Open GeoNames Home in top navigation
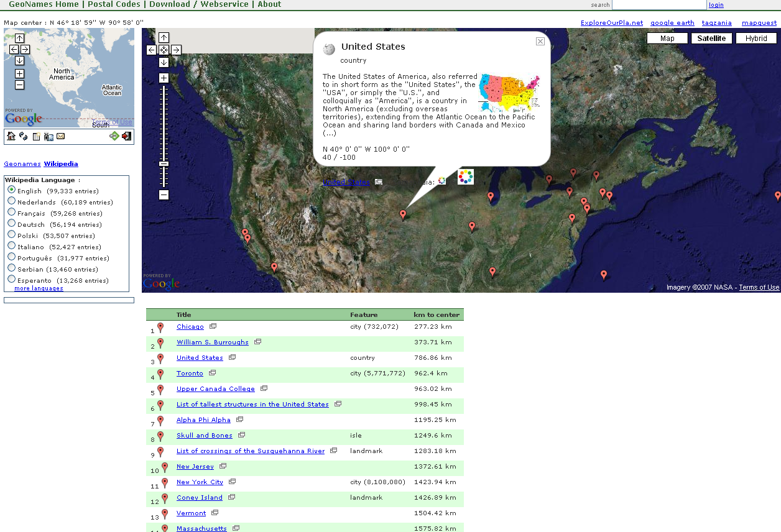 (44, 4)
